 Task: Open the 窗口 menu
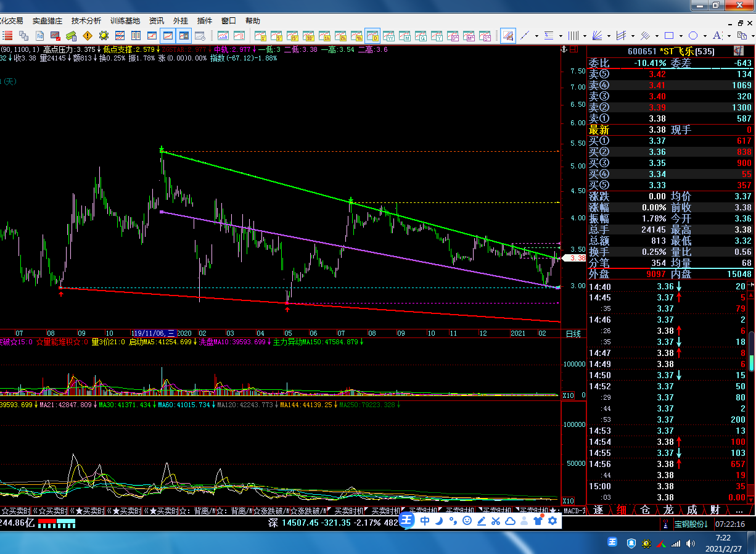coord(229,20)
